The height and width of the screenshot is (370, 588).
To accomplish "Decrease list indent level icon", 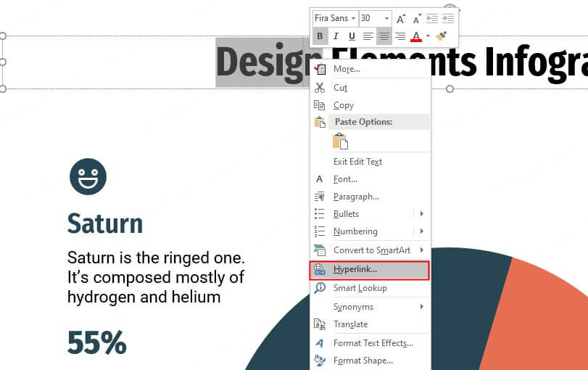I will click(x=432, y=18).
